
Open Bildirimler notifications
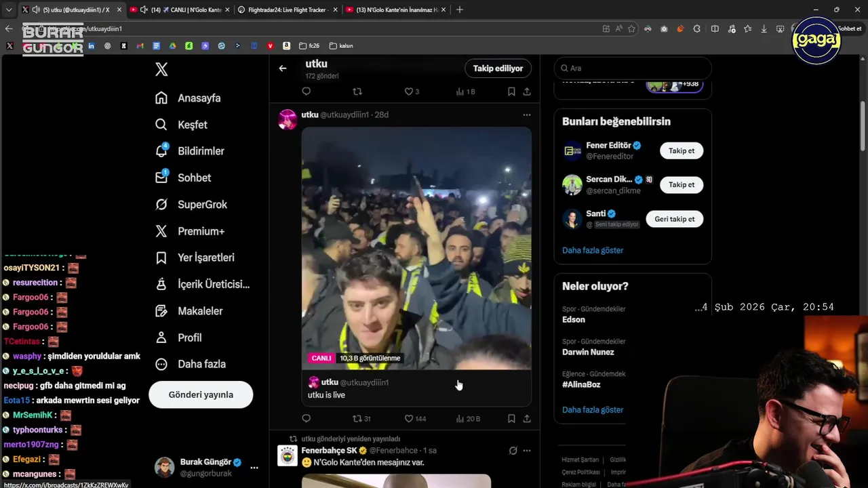[189, 151]
